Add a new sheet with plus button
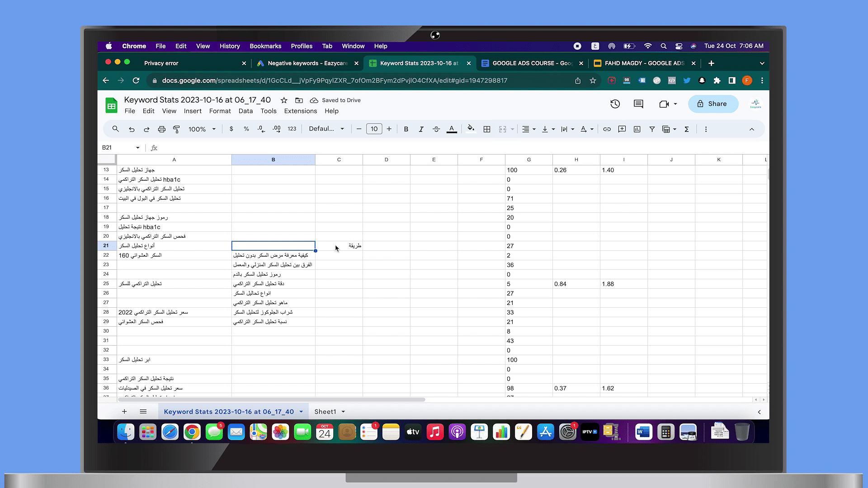The image size is (868, 488). click(124, 412)
